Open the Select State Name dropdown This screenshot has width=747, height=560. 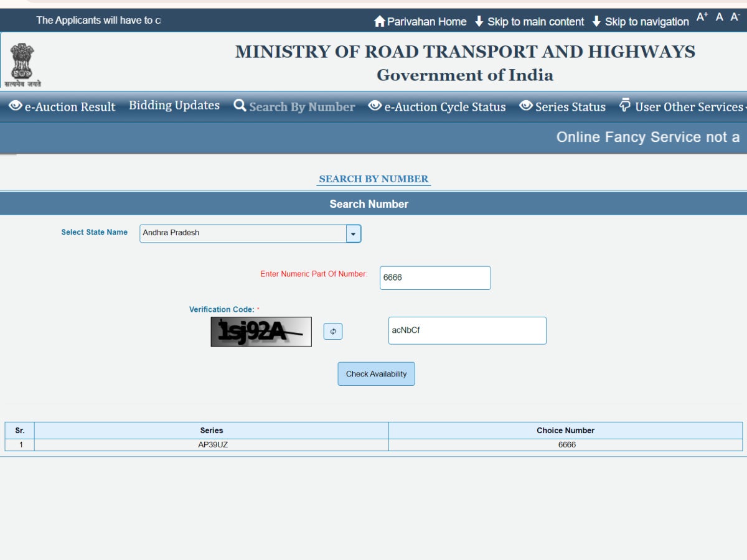click(x=353, y=233)
